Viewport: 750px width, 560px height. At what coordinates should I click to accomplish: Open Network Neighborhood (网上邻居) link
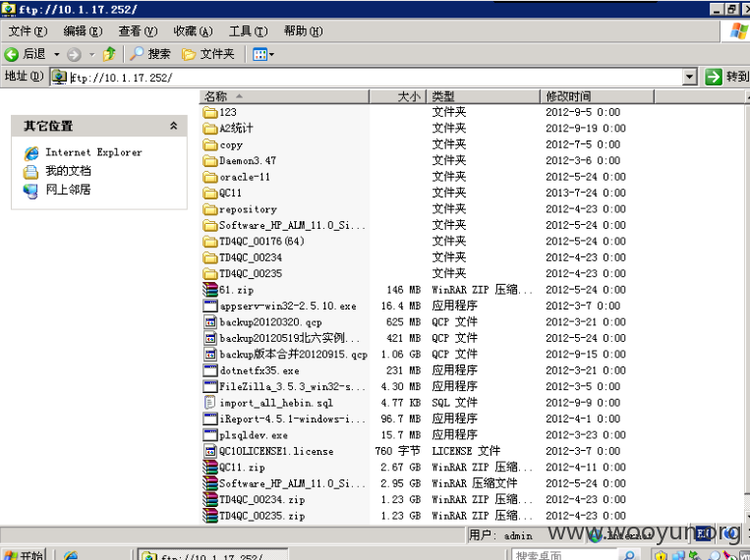coord(68,190)
